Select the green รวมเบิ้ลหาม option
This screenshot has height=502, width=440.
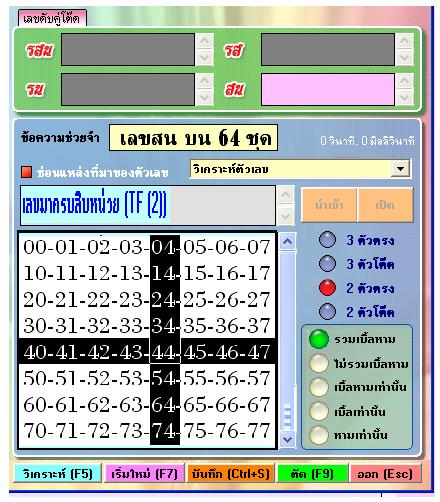pyautogui.click(x=319, y=339)
